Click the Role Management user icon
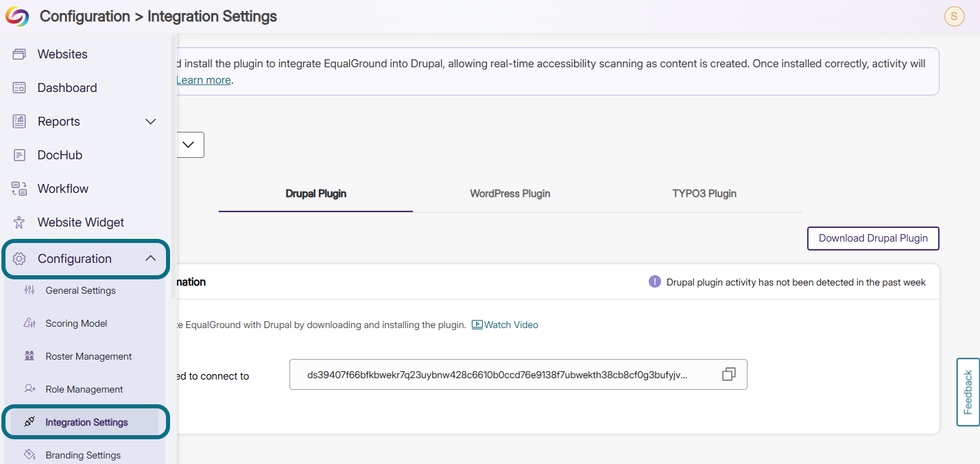This screenshot has height=464, width=980. click(29, 389)
